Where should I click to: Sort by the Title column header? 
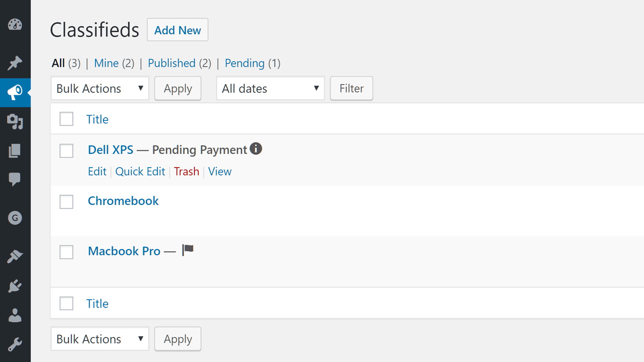(x=97, y=120)
